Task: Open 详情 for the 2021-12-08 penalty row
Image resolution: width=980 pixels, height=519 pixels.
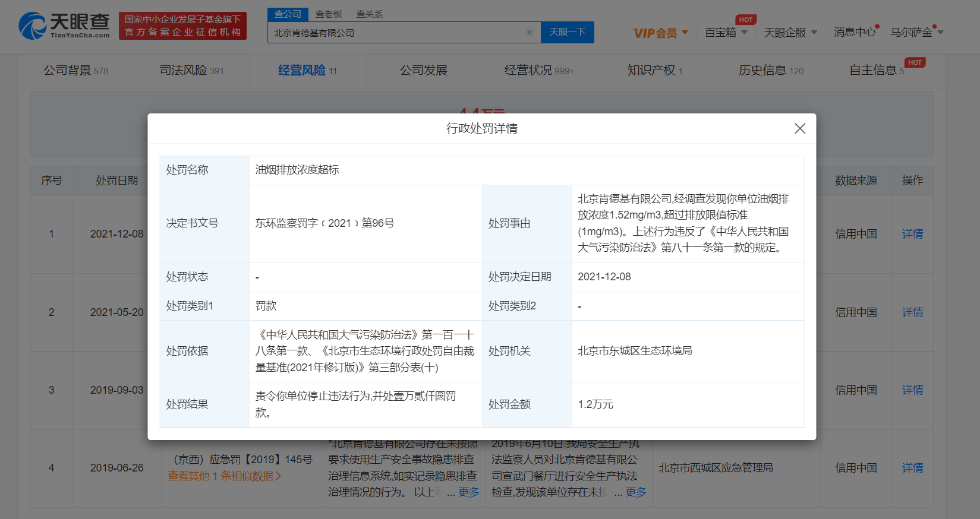Action: click(912, 234)
